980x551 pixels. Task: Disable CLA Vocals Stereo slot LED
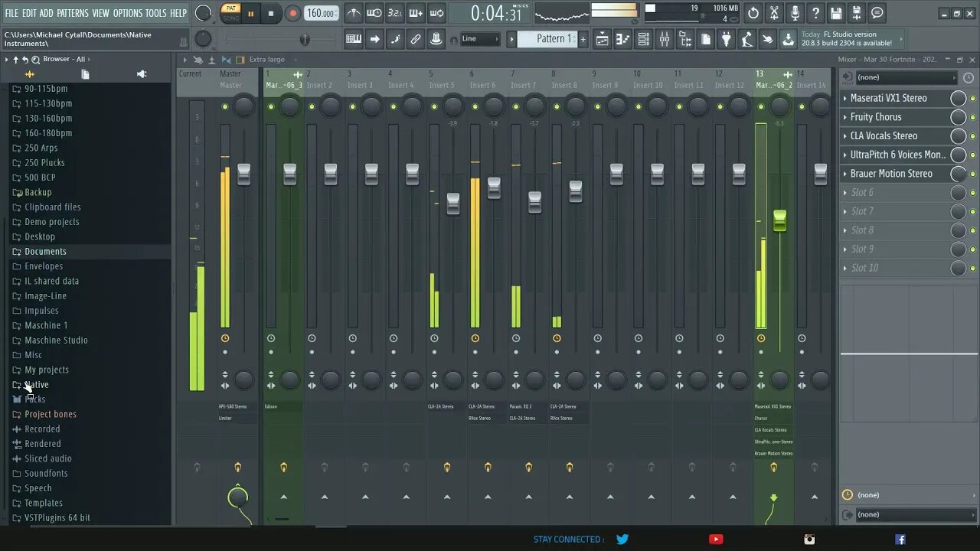972,136
